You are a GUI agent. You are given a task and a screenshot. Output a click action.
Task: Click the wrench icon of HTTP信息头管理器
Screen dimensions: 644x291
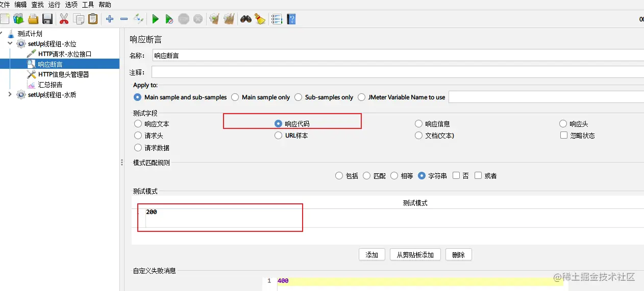(31, 74)
